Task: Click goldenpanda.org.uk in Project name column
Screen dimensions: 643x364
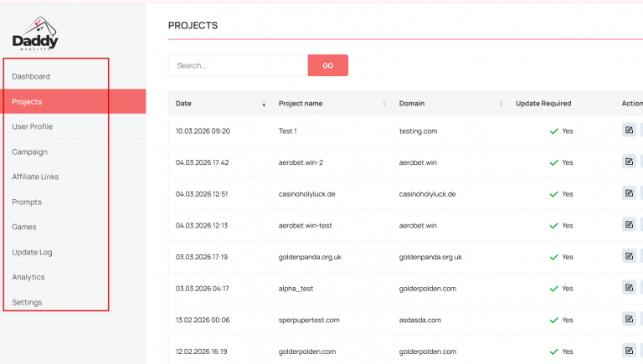Action: [x=310, y=257]
